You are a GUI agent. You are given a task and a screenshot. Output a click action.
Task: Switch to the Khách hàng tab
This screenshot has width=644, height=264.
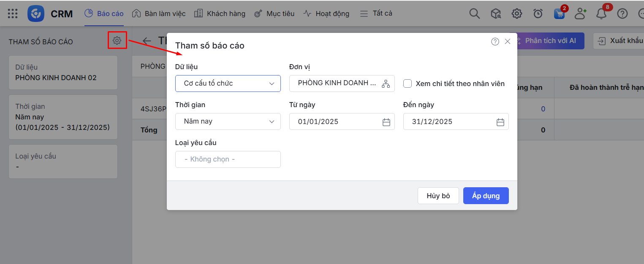pyautogui.click(x=220, y=13)
